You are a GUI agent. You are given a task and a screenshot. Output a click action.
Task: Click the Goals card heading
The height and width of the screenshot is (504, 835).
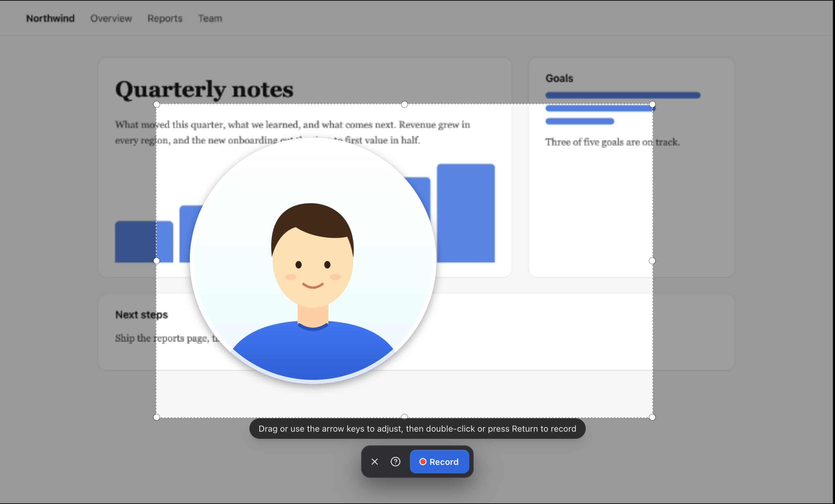click(559, 78)
